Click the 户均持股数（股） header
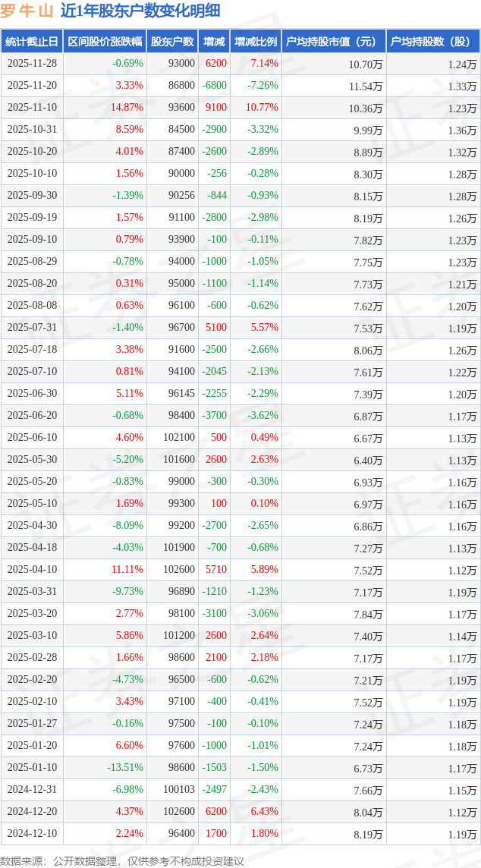Viewport: 481px width, 868px height. click(432, 42)
